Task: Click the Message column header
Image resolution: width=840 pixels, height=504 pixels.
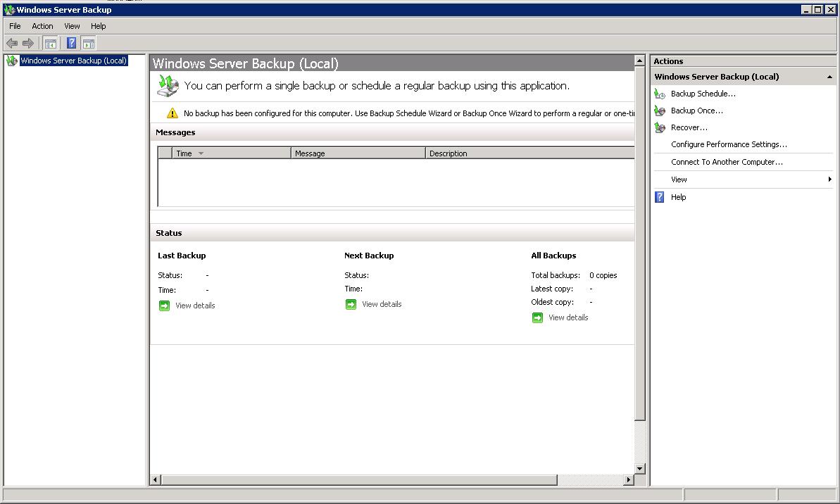Action: coord(358,153)
